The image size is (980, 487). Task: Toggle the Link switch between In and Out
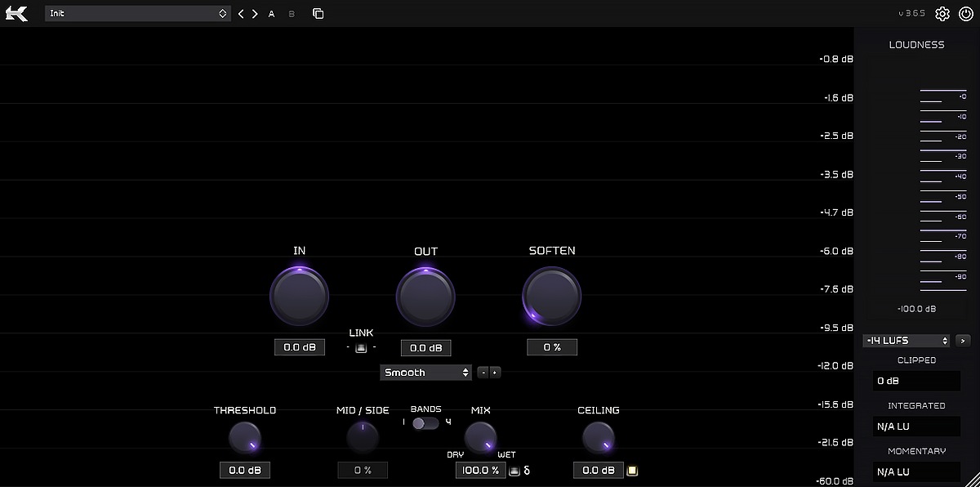click(x=361, y=348)
